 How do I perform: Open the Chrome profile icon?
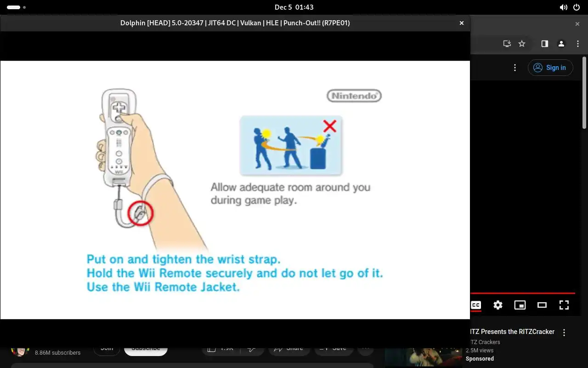coord(561,44)
